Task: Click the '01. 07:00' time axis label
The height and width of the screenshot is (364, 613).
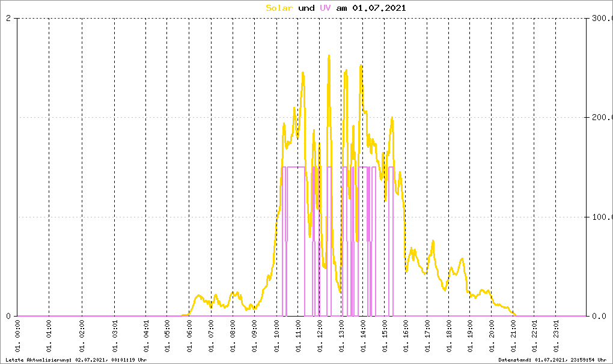Action: [x=211, y=336]
